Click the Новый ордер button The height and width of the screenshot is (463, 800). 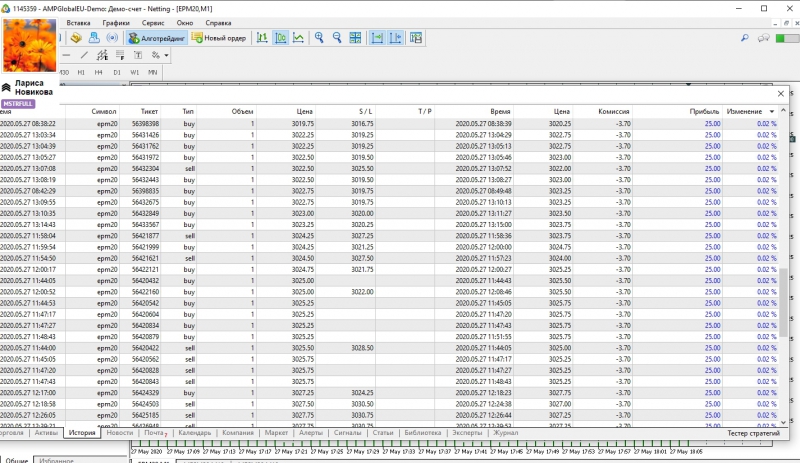[x=217, y=38]
